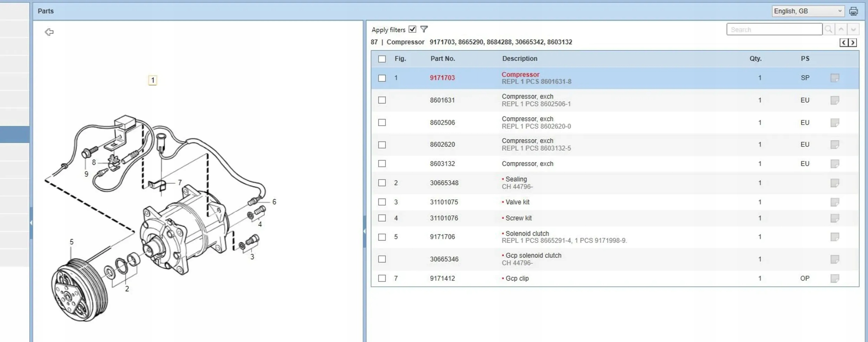Open note icon for part 8602620

tap(835, 144)
